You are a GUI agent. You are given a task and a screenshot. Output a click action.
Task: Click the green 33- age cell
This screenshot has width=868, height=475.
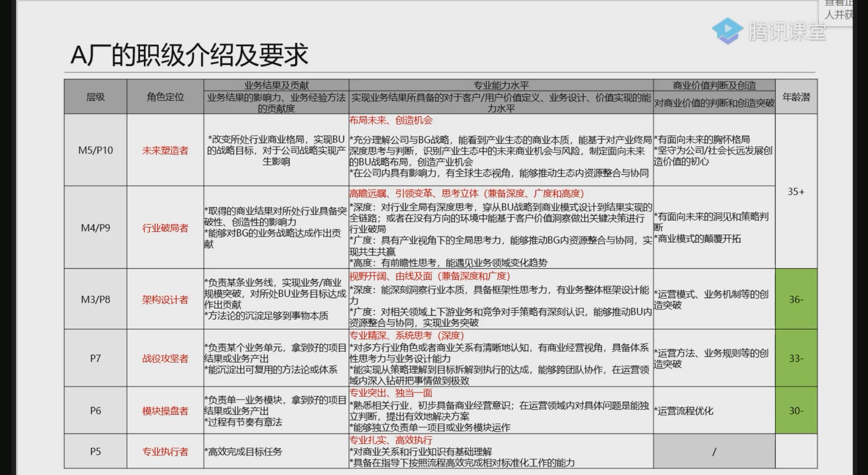796,358
